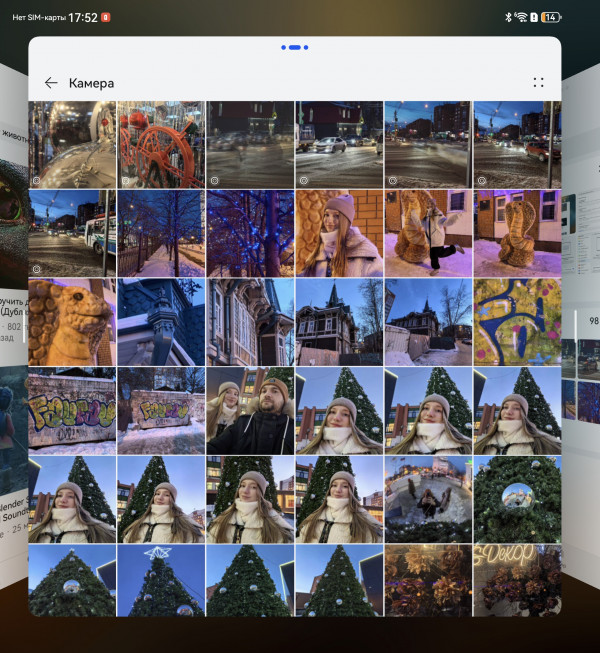The height and width of the screenshot is (653, 600).
Task: Switch to the background app card on the right
Action: click(581, 325)
